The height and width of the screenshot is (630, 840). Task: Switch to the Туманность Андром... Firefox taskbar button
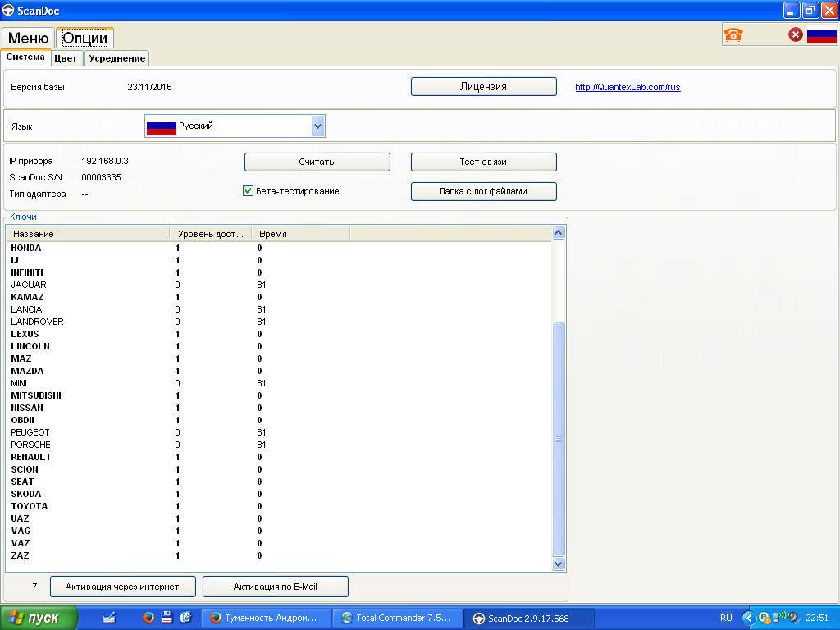(267, 618)
